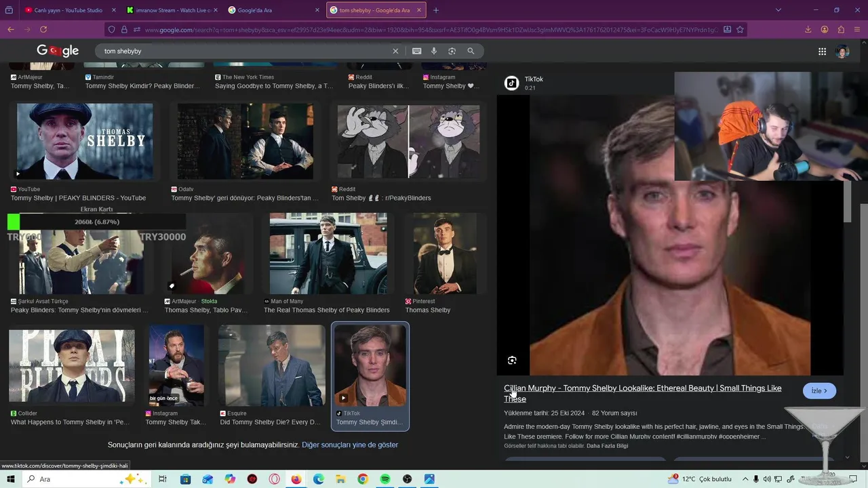
Task: Open the Opera browser taskbar icon
Action: (x=275, y=479)
